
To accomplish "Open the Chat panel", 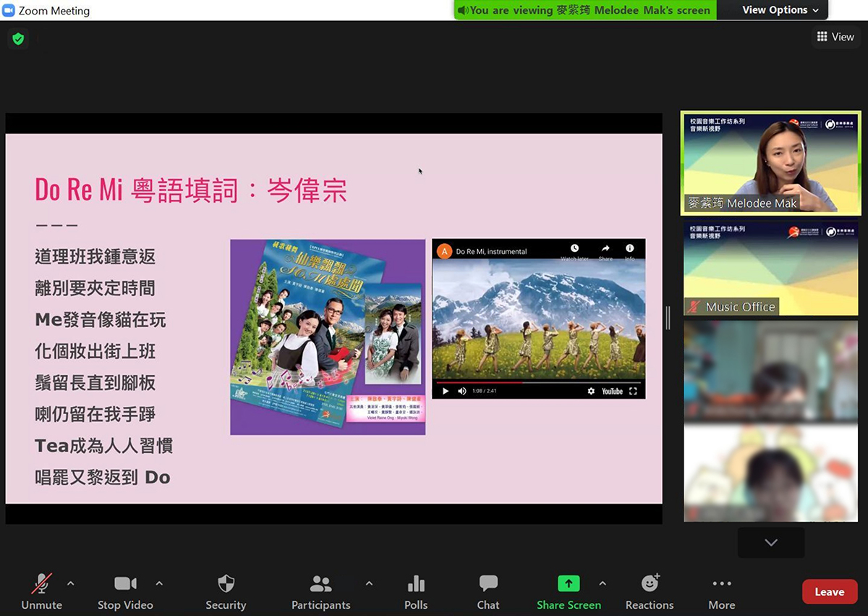I will coord(488,591).
